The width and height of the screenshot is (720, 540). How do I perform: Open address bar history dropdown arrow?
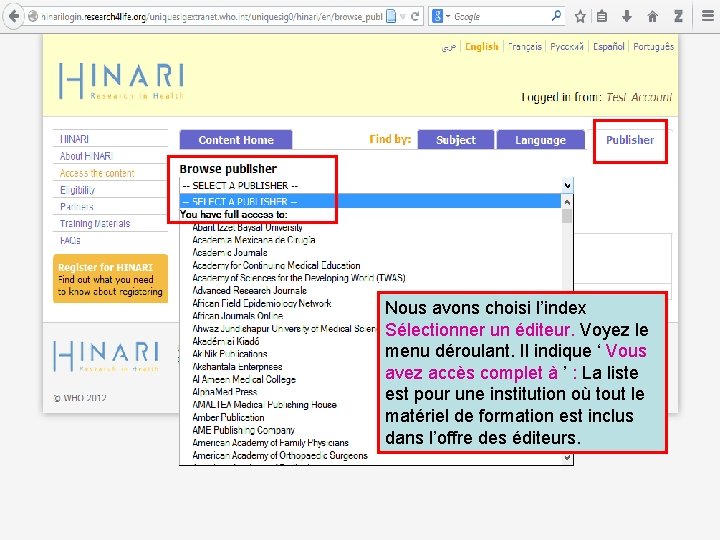coord(403,17)
